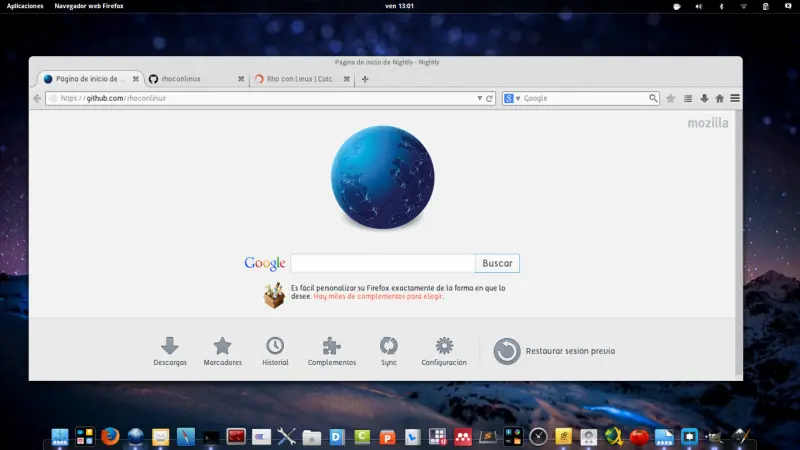Open the mail envelope icon in dock
The image size is (800, 450).
160,437
